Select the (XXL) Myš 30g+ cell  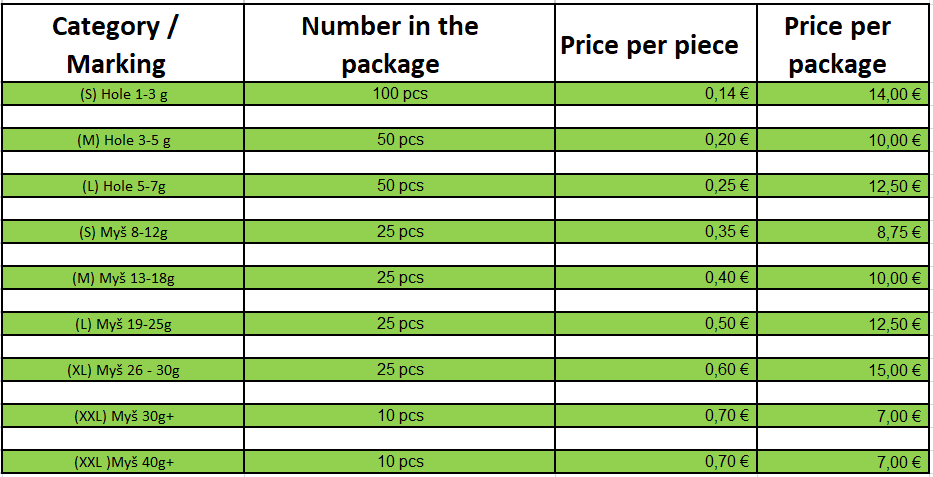(x=123, y=416)
